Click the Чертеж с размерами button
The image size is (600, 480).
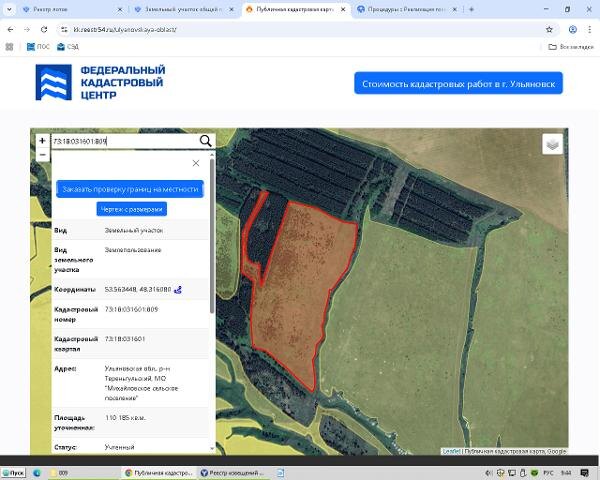point(132,209)
